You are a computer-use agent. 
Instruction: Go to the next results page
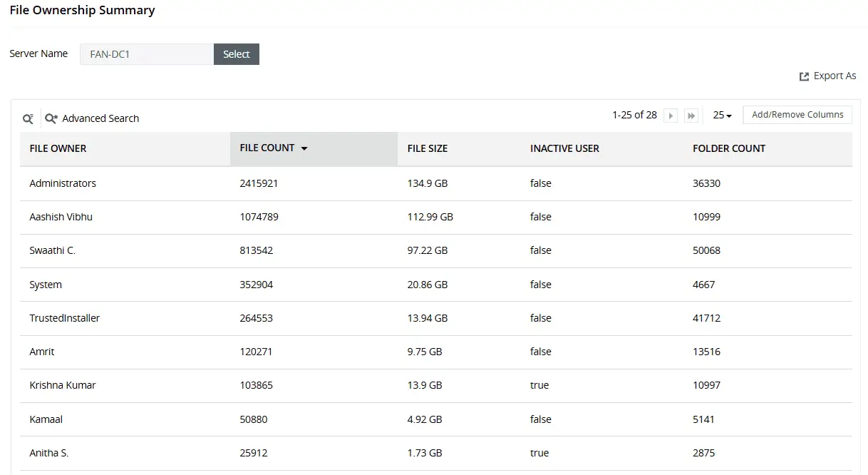click(670, 116)
